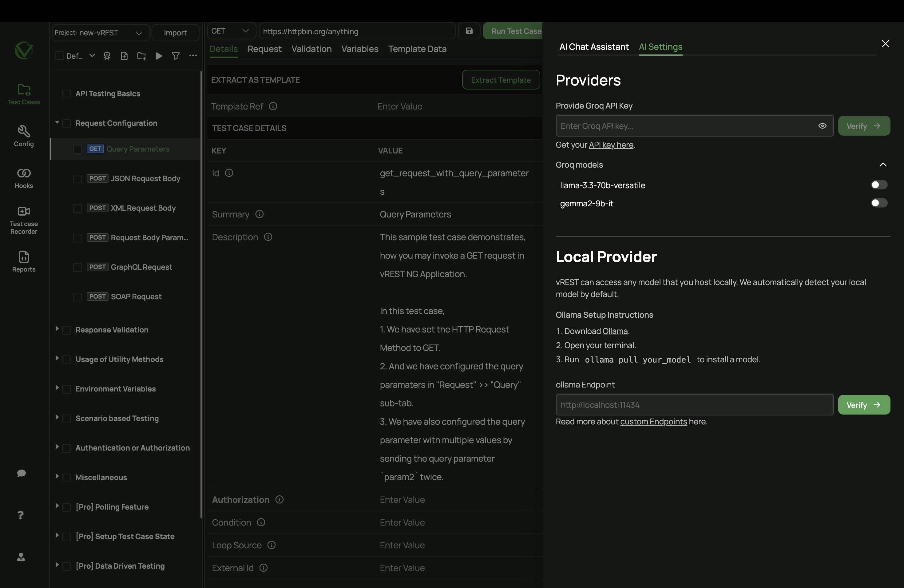
Task: Close the AI settings panel
Action: point(885,44)
